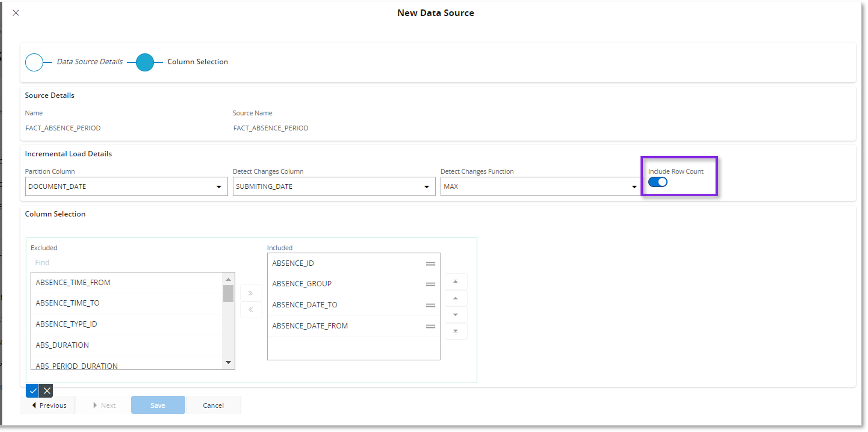Click the « icon to remove included columns

click(x=251, y=309)
